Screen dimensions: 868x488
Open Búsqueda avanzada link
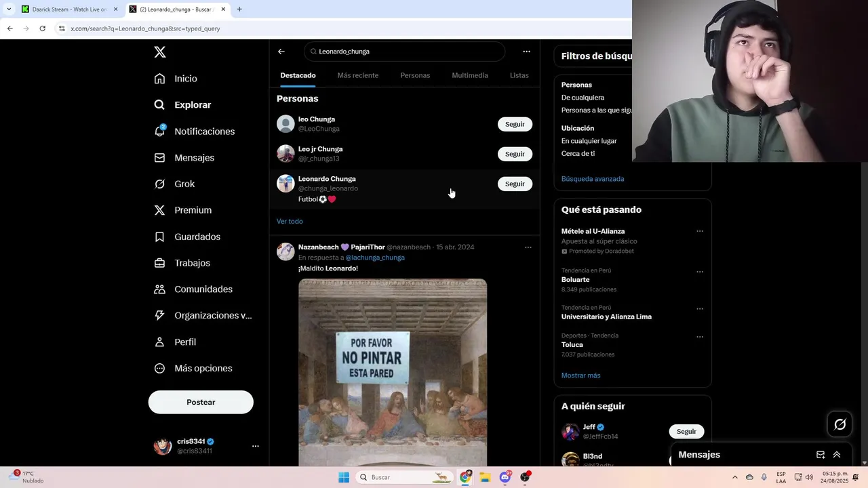(593, 179)
